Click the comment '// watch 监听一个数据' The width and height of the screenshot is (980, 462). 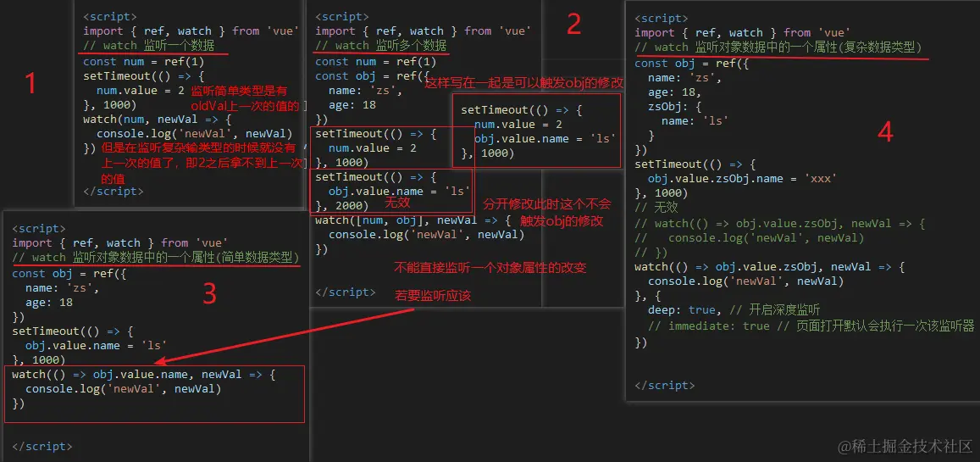tap(149, 46)
